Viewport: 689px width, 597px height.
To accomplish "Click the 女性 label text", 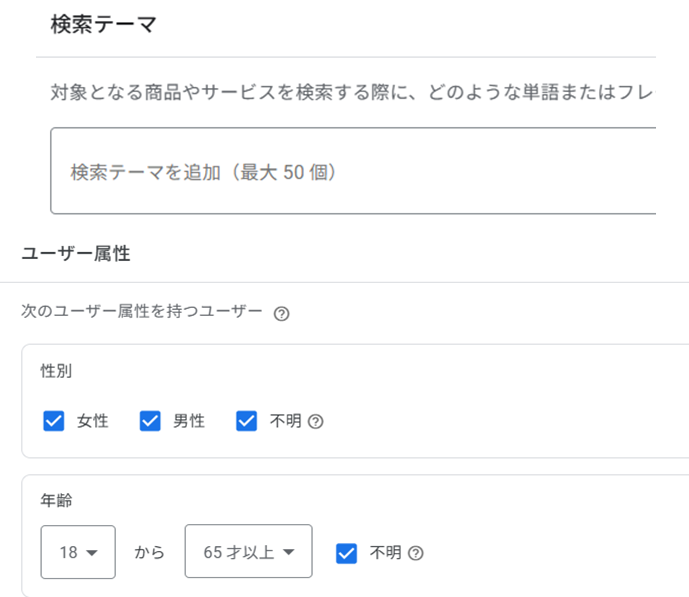I will (93, 421).
